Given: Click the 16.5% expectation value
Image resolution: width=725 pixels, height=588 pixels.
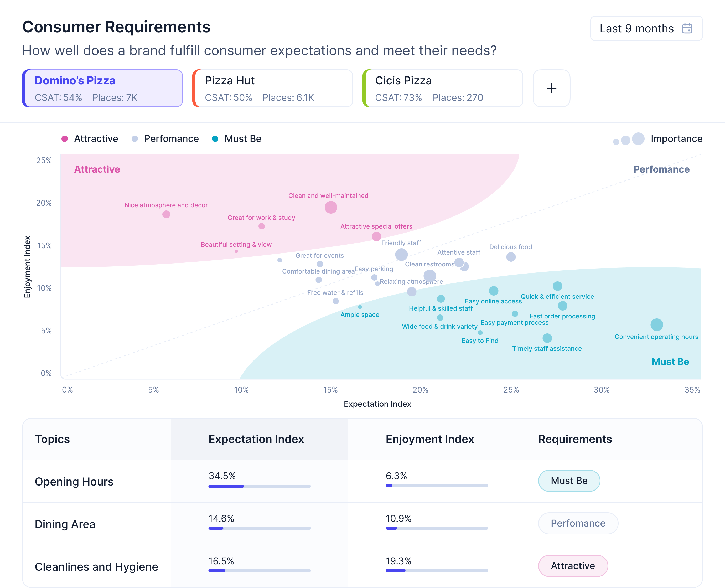Looking at the screenshot, I should pos(221,561).
